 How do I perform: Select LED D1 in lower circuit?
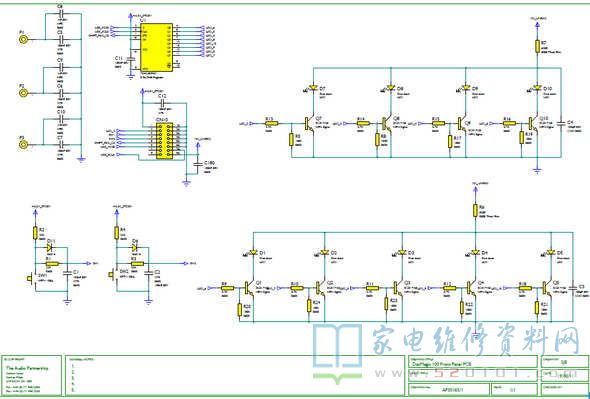[253, 252]
